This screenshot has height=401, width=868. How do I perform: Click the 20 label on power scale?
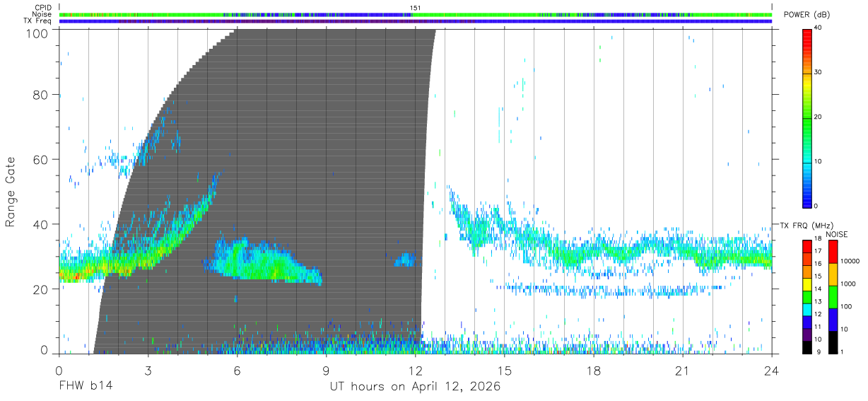click(x=818, y=117)
